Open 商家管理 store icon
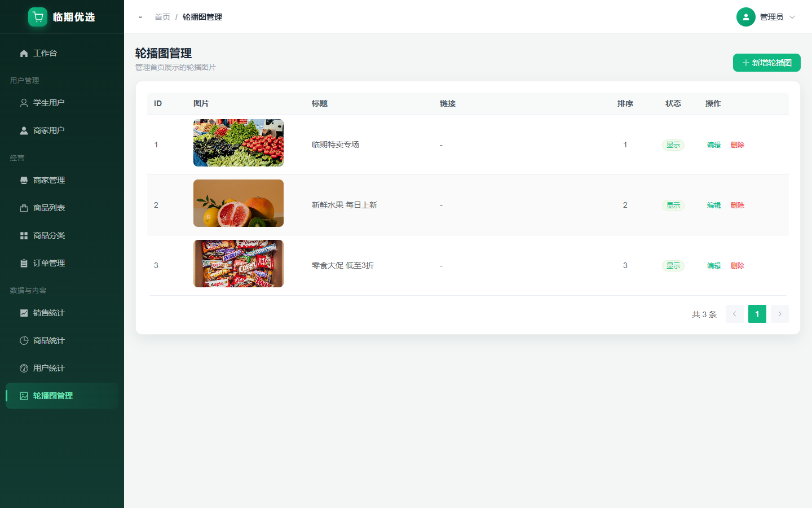Image resolution: width=812 pixels, height=508 pixels. [x=24, y=180]
